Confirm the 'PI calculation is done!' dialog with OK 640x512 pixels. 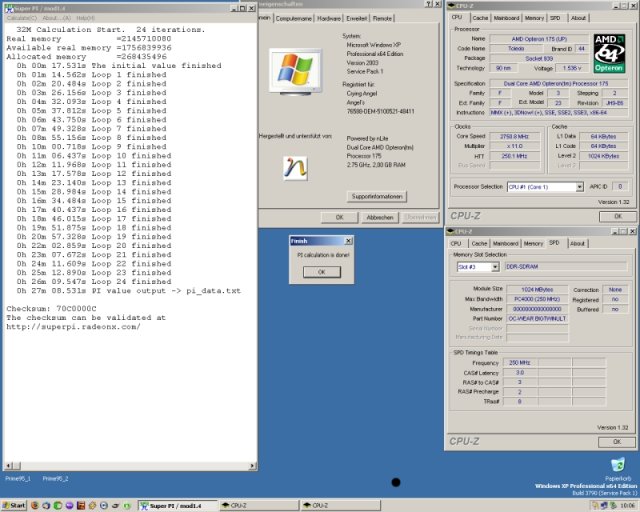pos(322,272)
